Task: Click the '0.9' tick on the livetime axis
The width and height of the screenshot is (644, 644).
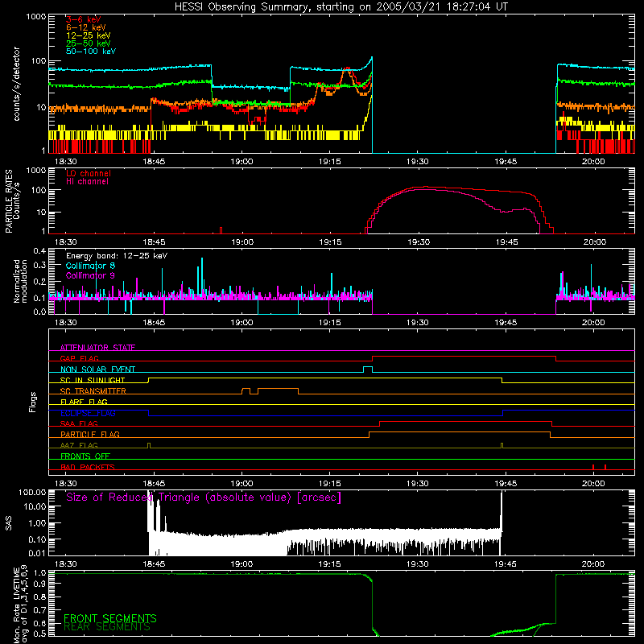Action: coord(39,584)
